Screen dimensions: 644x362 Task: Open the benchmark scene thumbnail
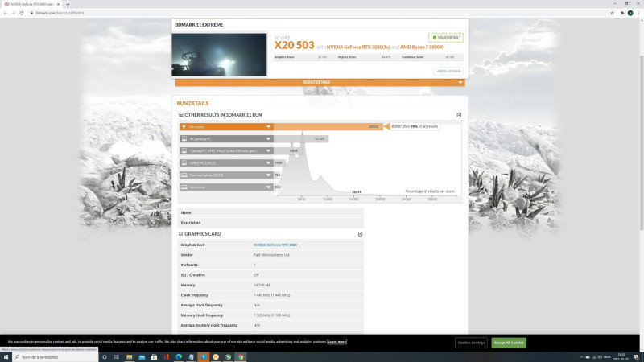[x=219, y=55]
